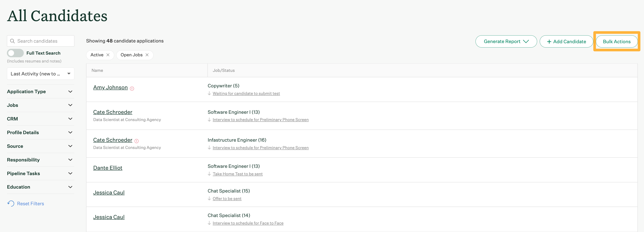Click the warning icon beside Cate Schroeder's Infastructure Engineer application
Image resolution: width=644 pixels, height=232 pixels.
click(x=136, y=141)
